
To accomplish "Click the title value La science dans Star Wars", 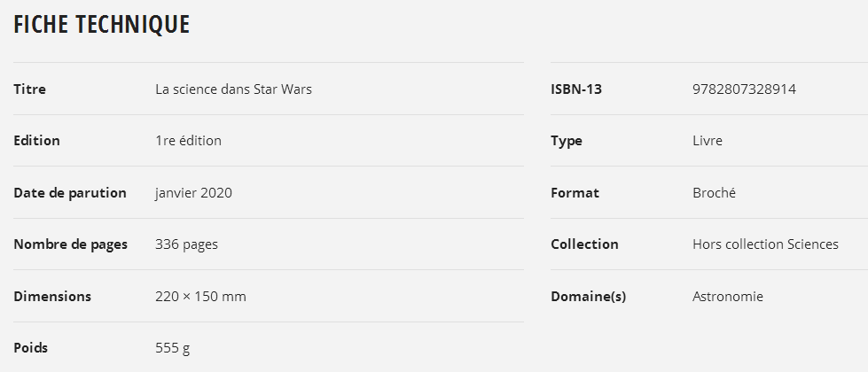I will [x=233, y=89].
